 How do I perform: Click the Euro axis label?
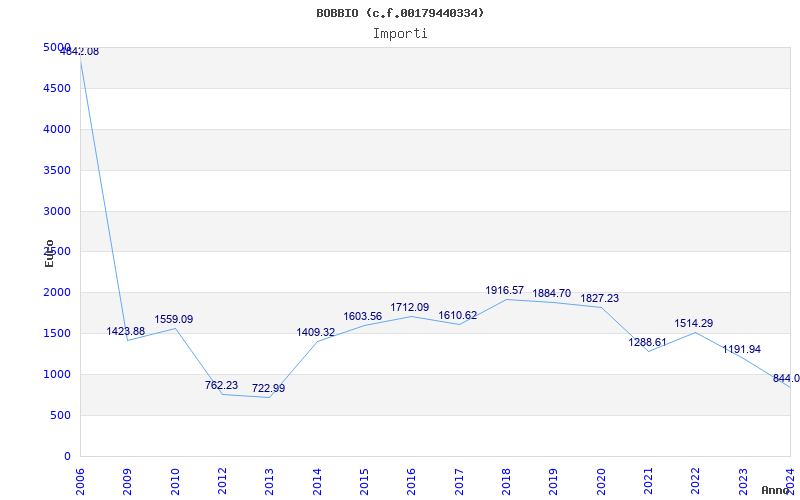point(49,253)
